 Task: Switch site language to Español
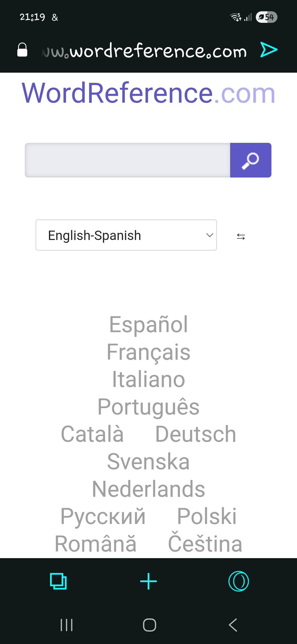[148, 324]
